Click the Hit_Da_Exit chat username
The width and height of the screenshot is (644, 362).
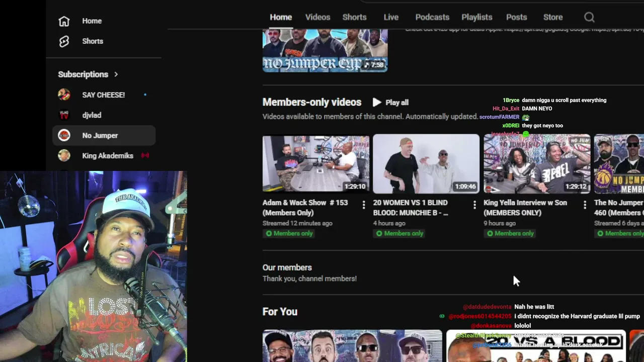click(x=506, y=109)
